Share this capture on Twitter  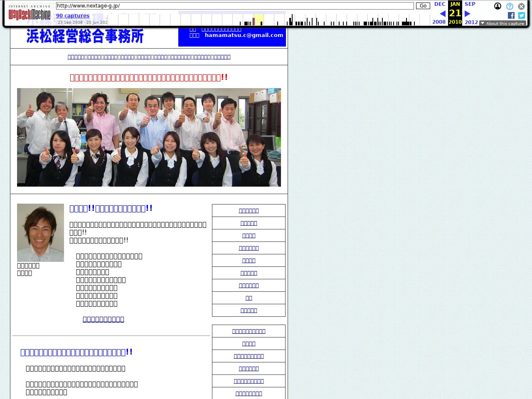point(522,15)
